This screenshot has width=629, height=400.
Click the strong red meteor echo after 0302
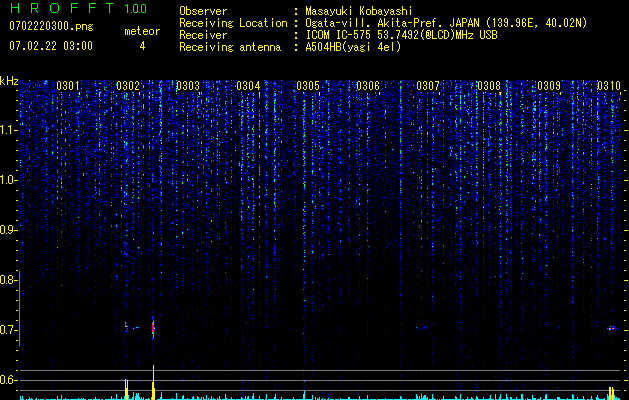[153, 328]
